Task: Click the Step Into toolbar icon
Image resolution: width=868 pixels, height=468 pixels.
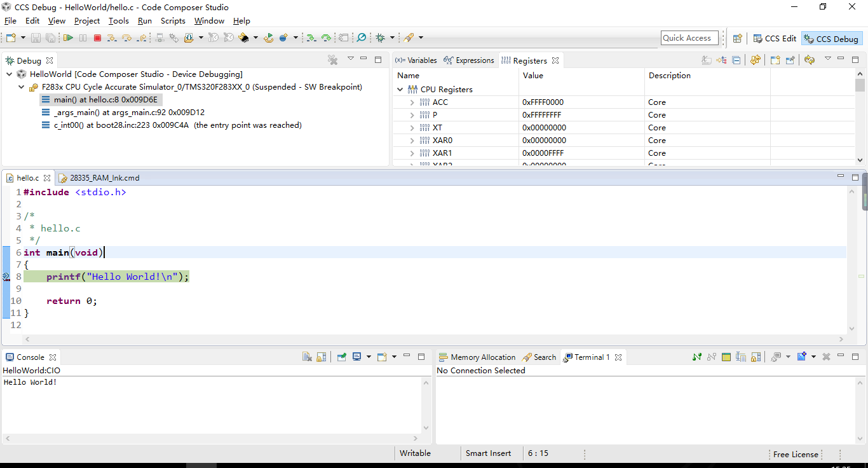Action: pyautogui.click(x=111, y=38)
